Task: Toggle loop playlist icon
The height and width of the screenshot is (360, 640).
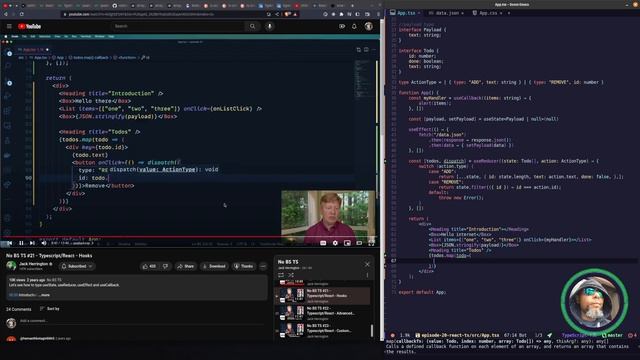Action: (x=281, y=275)
